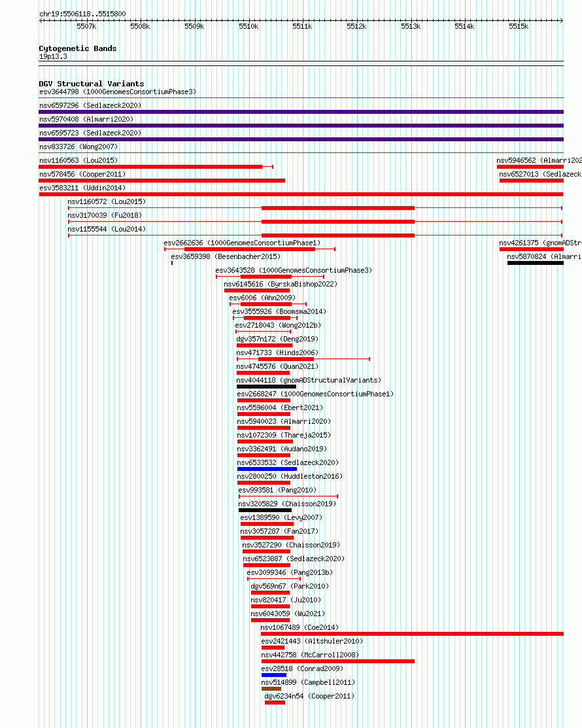Click the small blue esv3659398 feature glyph

tap(172, 263)
